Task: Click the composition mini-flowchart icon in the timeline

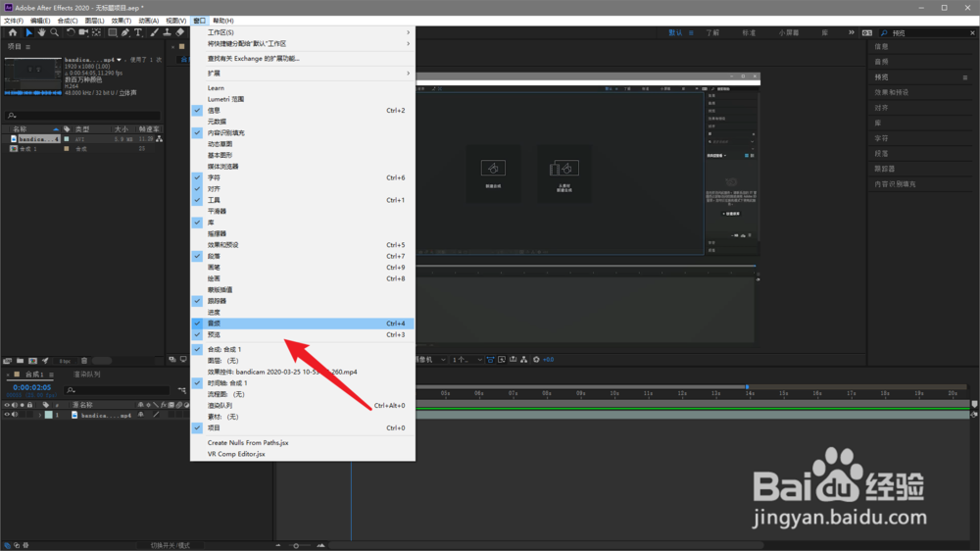Action: [182, 390]
